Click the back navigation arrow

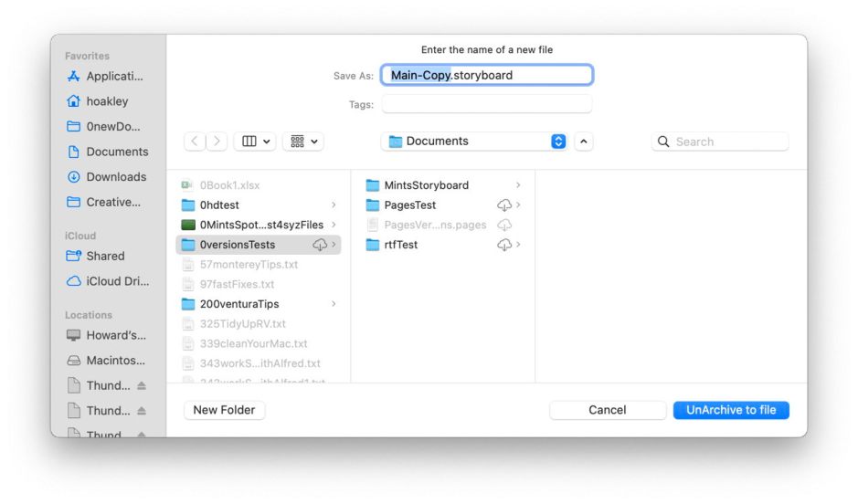[196, 142]
